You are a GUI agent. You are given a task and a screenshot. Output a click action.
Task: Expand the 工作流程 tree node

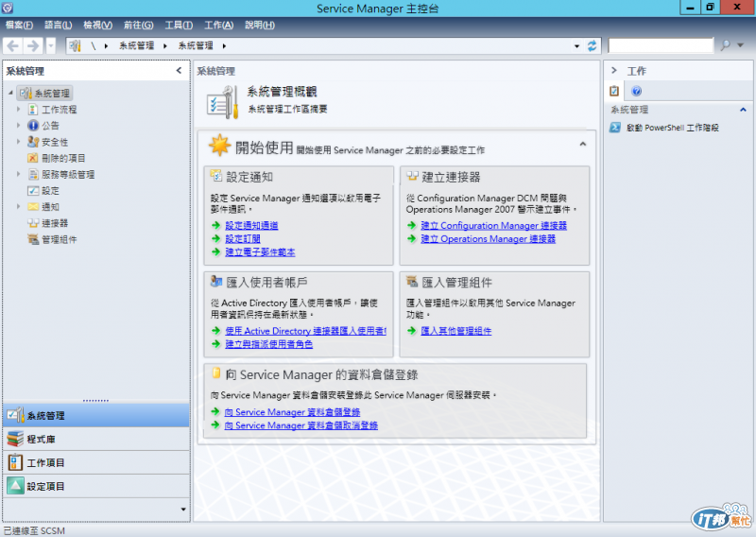click(x=19, y=109)
